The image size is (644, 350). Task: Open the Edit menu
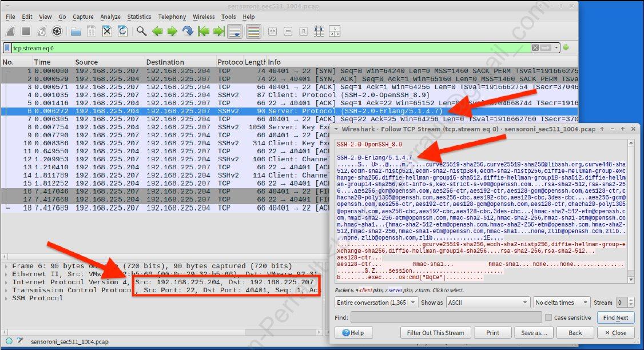tap(27, 17)
